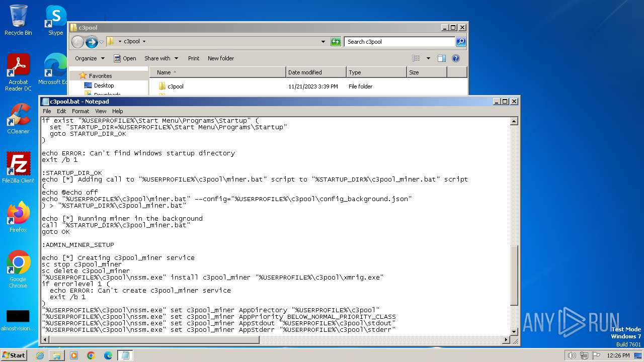Toggle the Explorer preview pane button
This screenshot has width=644, height=362.
[x=441, y=58]
